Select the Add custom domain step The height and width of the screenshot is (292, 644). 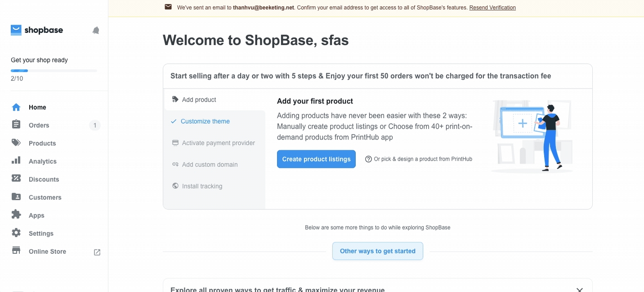click(210, 165)
